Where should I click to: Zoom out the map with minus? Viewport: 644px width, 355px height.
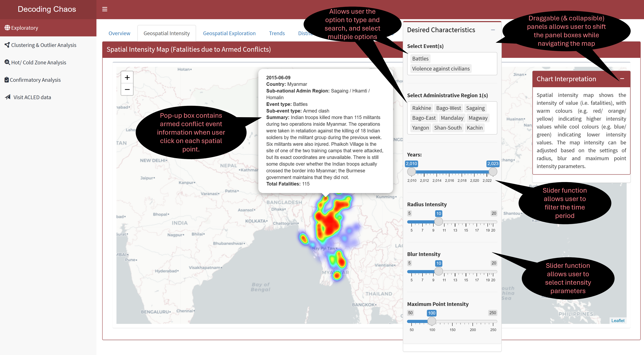[x=127, y=89]
